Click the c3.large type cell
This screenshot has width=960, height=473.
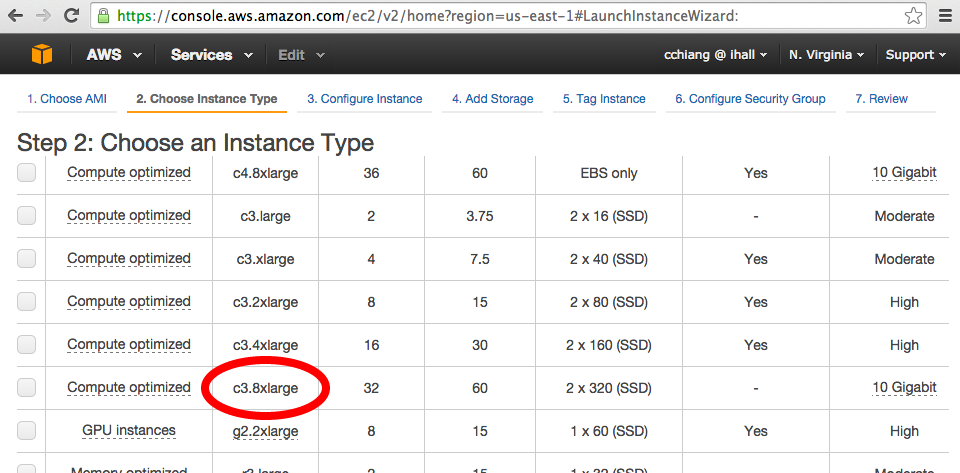(x=265, y=217)
